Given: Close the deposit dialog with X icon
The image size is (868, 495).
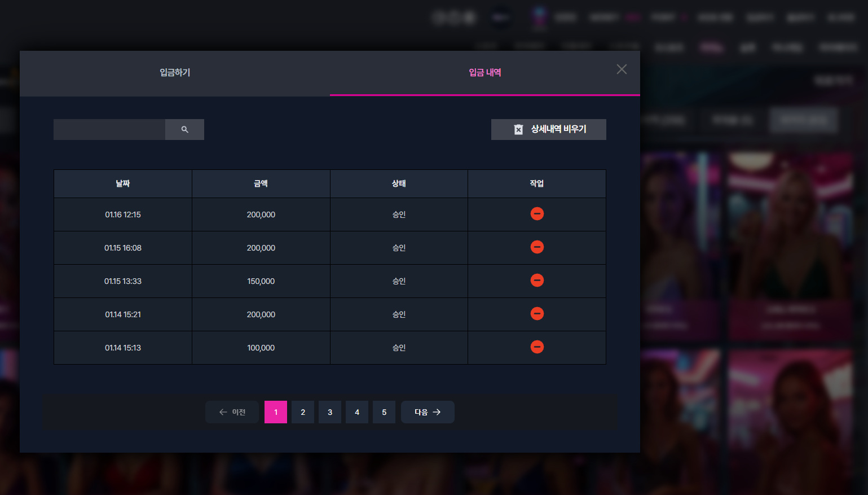Looking at the screenshot, I should [x=622, y=69].
